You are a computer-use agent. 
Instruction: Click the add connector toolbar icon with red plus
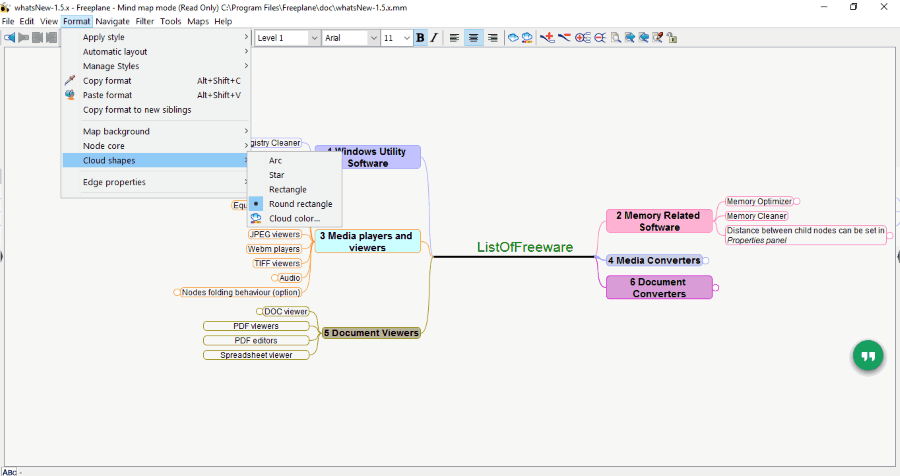coord(547,38)
